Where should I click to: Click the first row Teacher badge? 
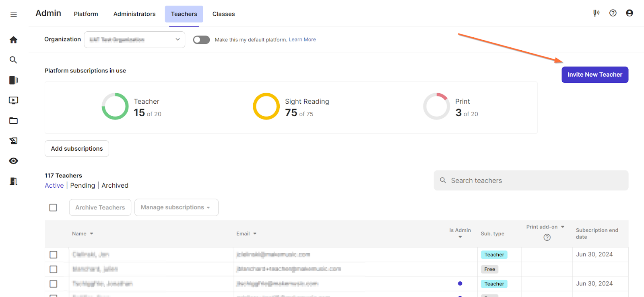pyautogui.click(x=494, y=255)
